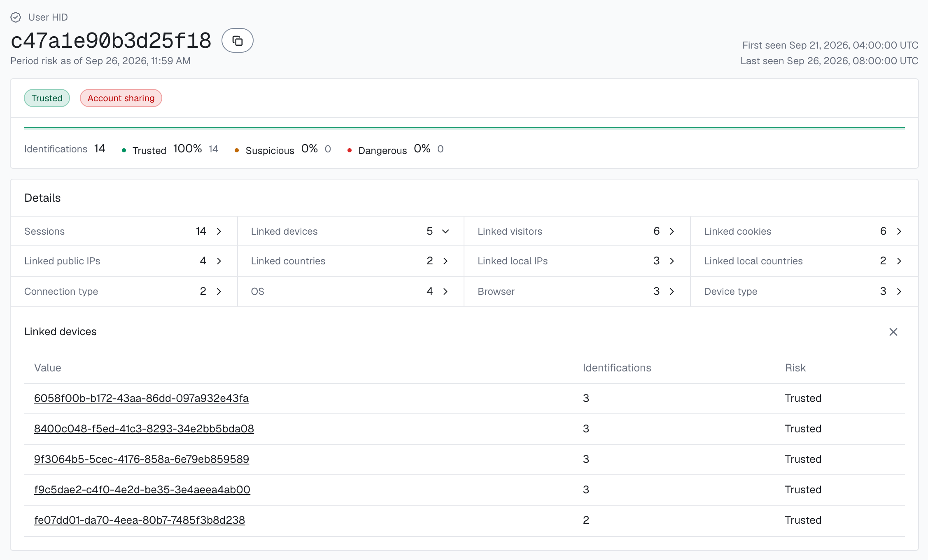Click the First seen timestamp
This screenshot has width=928, height=560.
[830, 45]
